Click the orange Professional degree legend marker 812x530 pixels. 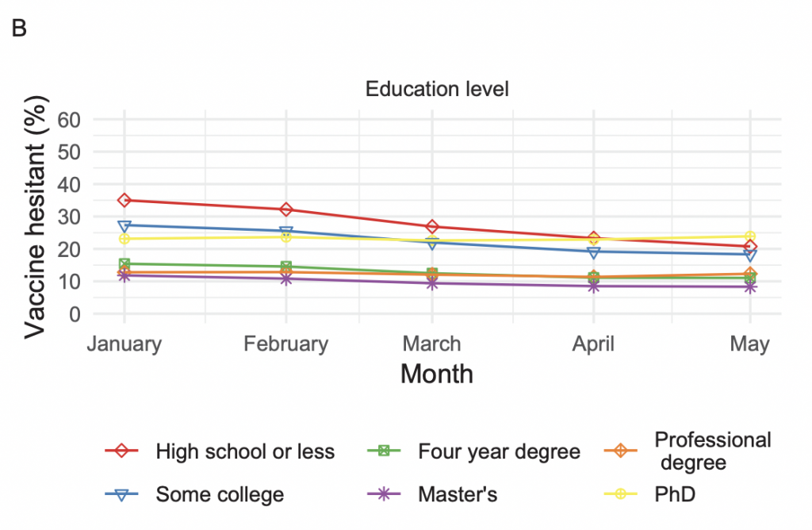pyautogui.click(x=620, y=451)
